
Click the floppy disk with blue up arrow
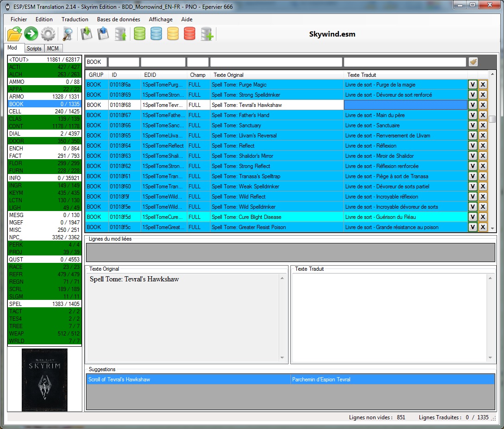tap(103, 34)
